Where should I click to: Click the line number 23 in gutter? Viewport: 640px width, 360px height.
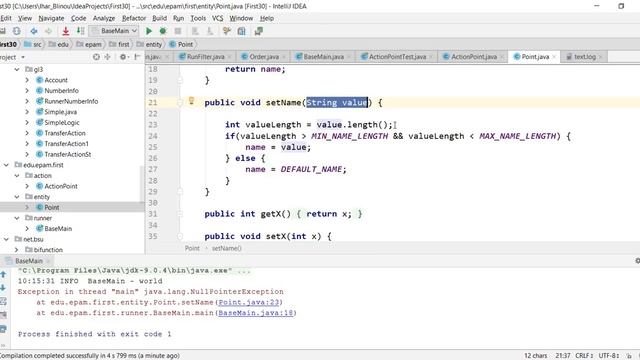[x=153, y=124]
